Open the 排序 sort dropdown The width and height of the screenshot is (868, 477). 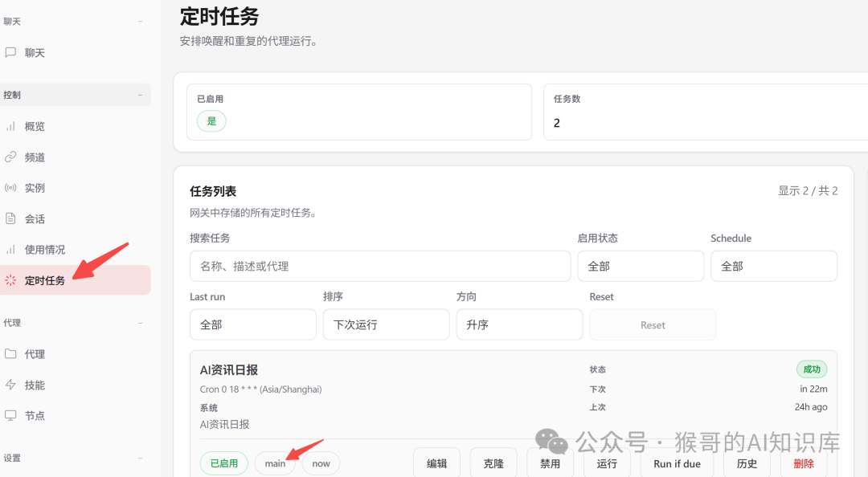pyautogui.click(x=386, y=324)
